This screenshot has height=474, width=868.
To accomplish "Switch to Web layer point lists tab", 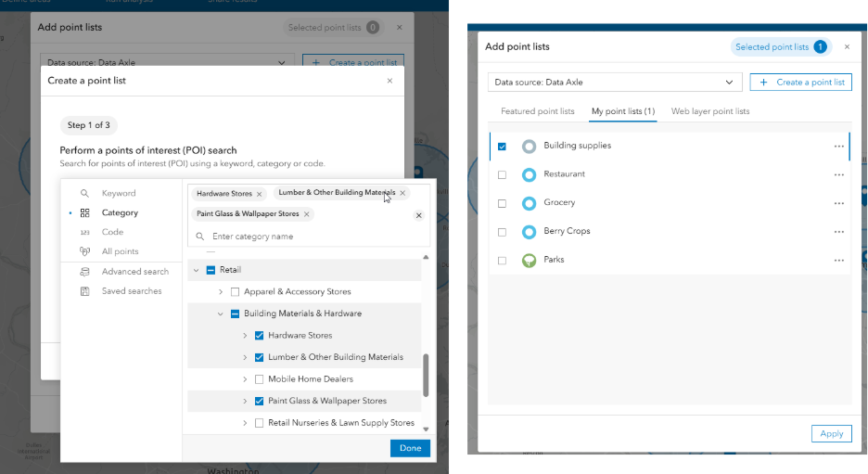I will click(710, 111).
